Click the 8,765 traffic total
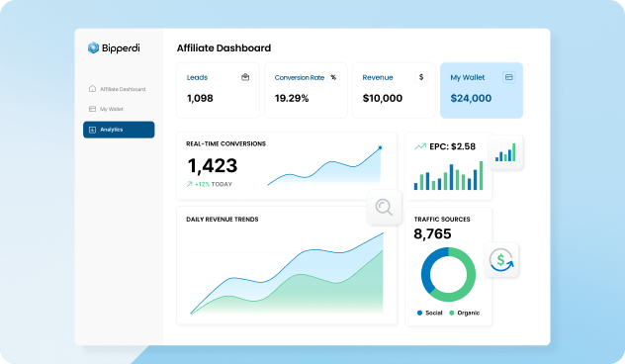Image resolution: width=625 pixels, height=364 pixels. pyautogui.click(x=432, y=233)
